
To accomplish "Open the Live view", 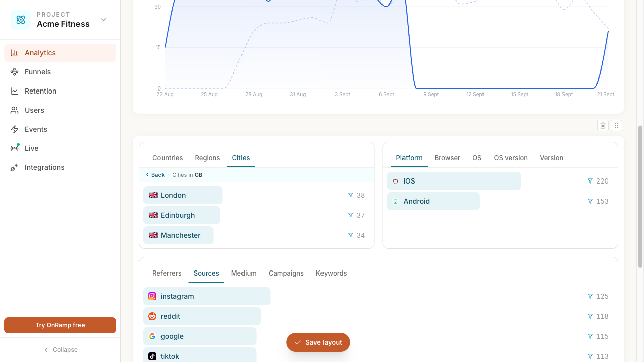I will (x=60, y=148).
